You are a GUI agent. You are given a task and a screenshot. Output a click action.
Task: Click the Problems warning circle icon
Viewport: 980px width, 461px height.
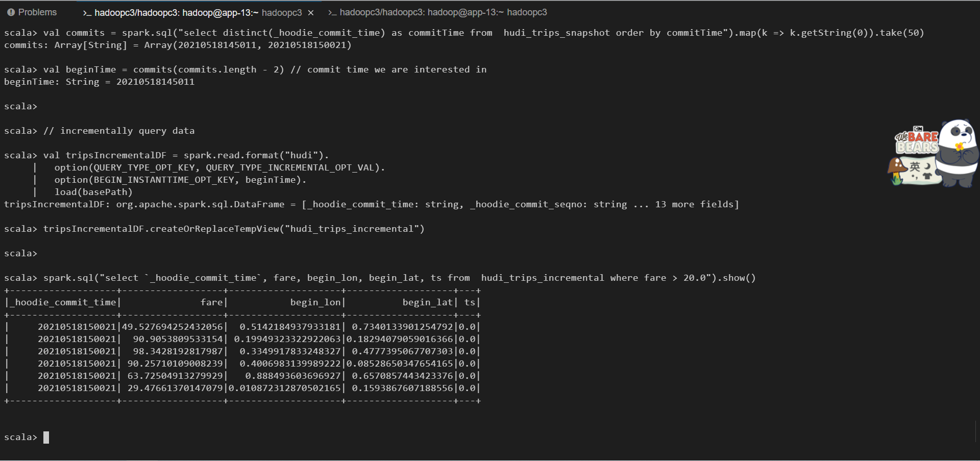pyautogui.click(x=11, y=12)
